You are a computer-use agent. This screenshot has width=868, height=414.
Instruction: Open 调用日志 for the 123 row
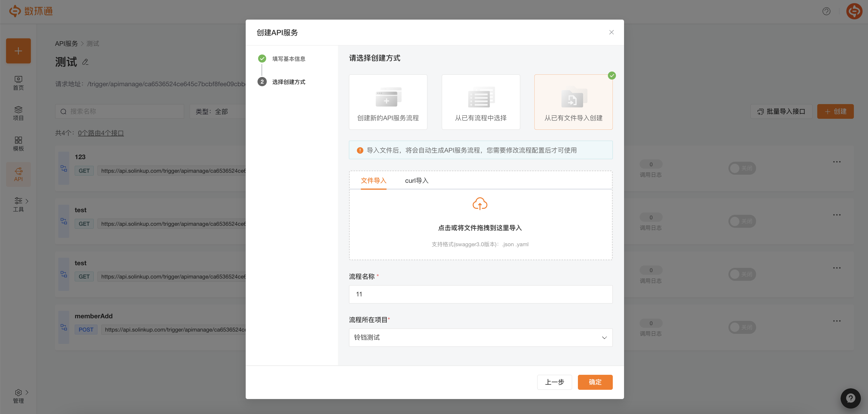[x=650, y=175]
